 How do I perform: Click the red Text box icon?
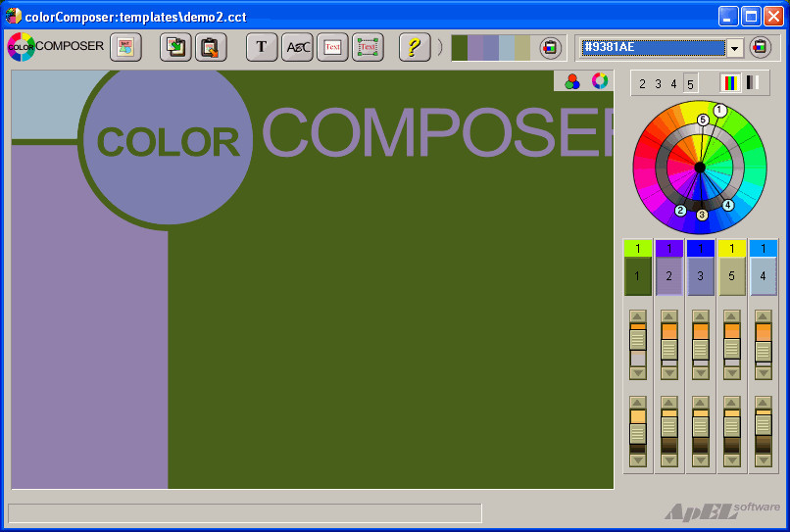click(x=332, y=47)
